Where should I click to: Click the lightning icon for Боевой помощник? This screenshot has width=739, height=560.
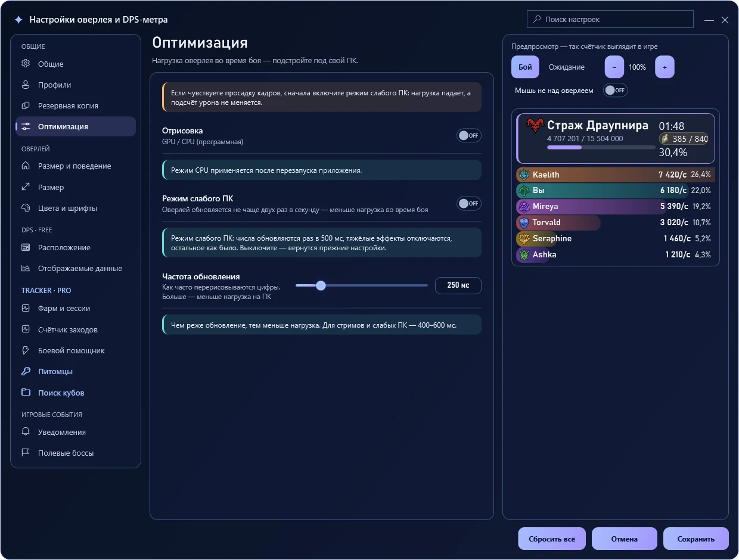(x=26, y=350)
